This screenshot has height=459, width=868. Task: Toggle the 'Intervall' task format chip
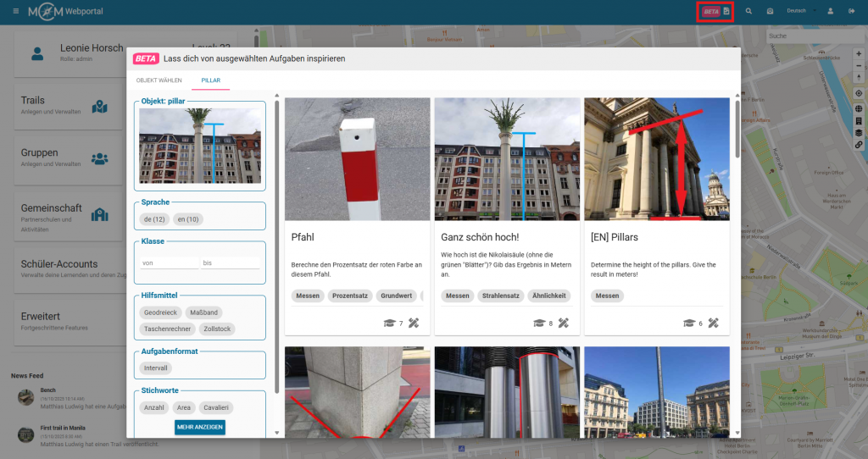pyautogui.click(x=157, y=368)
